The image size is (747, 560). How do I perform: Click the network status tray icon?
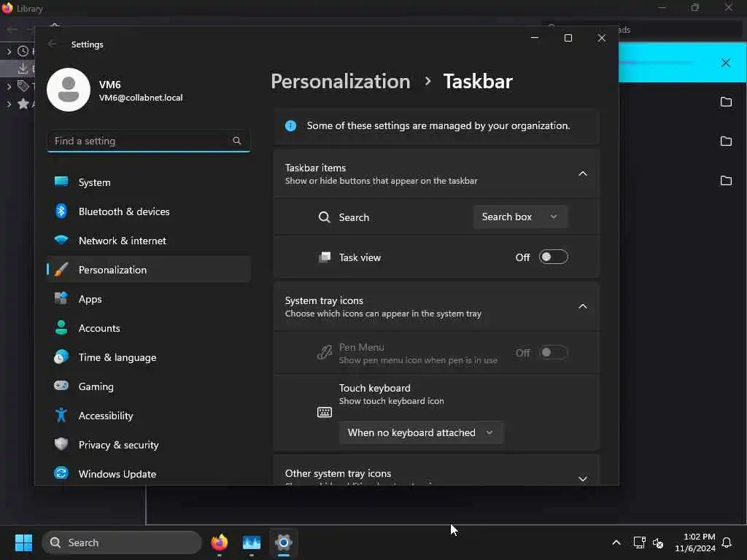pyautogui.click(x=639, y=542)
